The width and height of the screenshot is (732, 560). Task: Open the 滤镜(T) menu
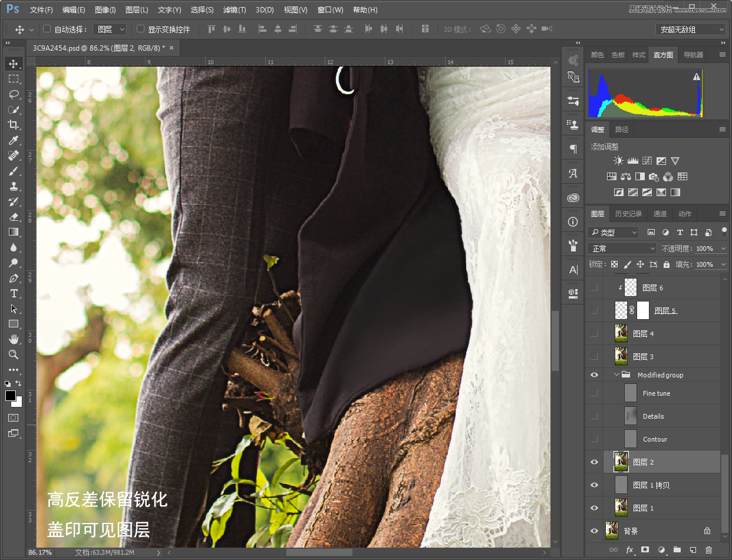tap(235, 10)
